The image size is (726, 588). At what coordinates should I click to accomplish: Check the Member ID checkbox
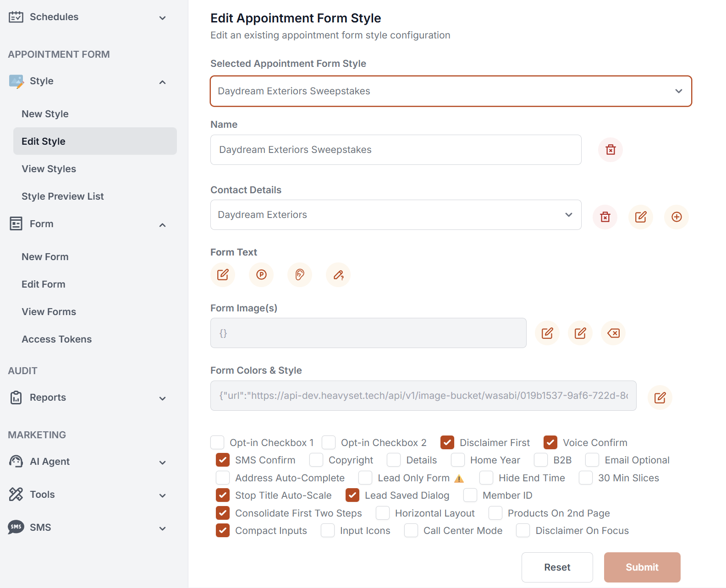(470, 495)
